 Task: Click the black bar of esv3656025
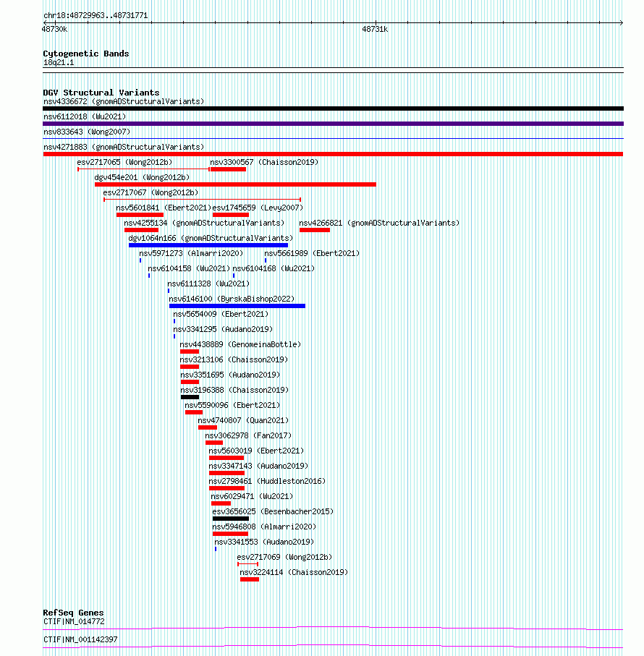pyautogui.click(x=231, y=519)
